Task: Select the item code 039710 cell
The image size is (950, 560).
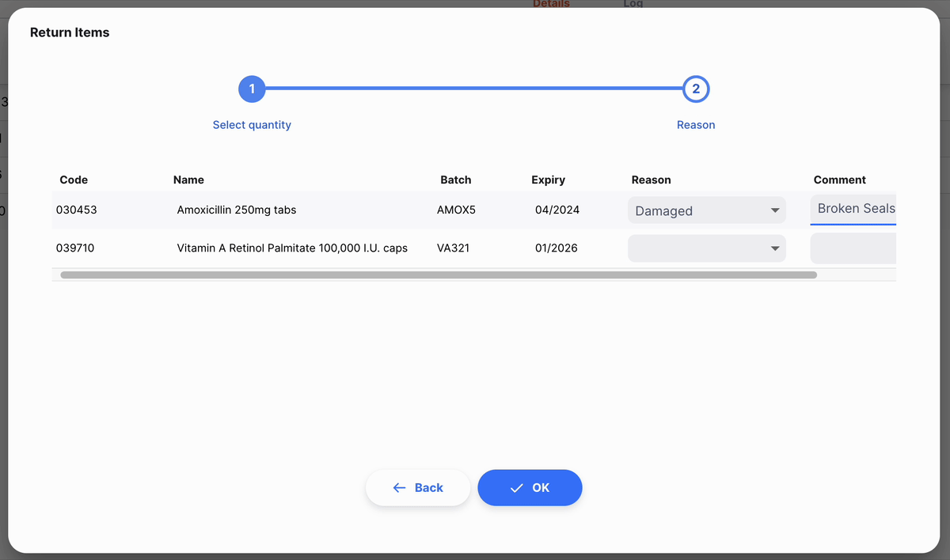Action: coord(75,248)
